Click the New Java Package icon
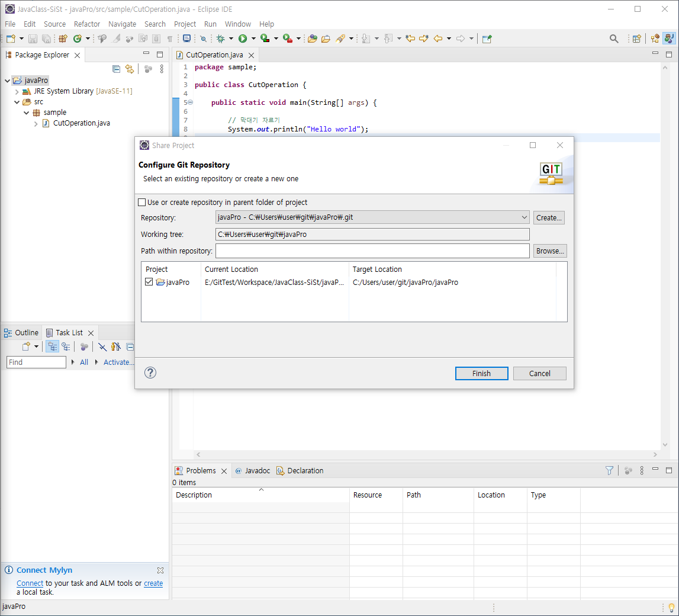 63,38
